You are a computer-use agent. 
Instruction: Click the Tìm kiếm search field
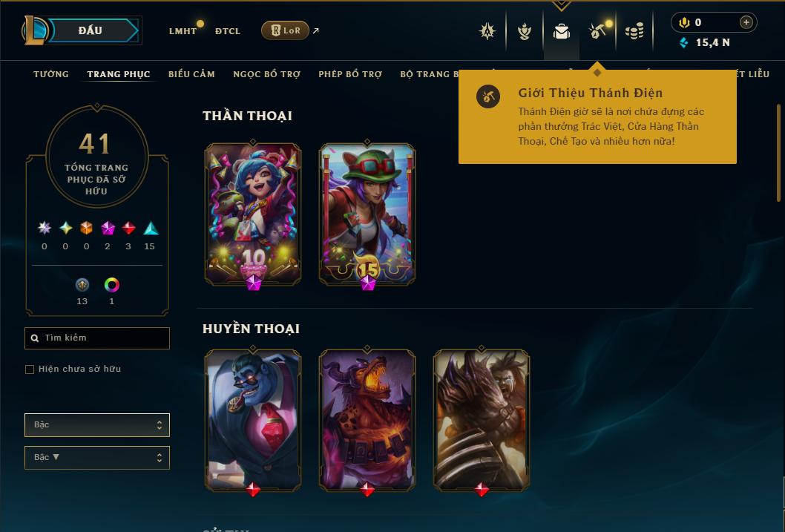(x=97, y=338)
